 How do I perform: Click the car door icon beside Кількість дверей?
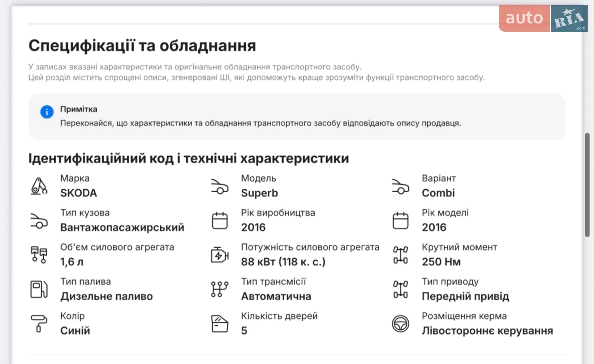[220, 323]
